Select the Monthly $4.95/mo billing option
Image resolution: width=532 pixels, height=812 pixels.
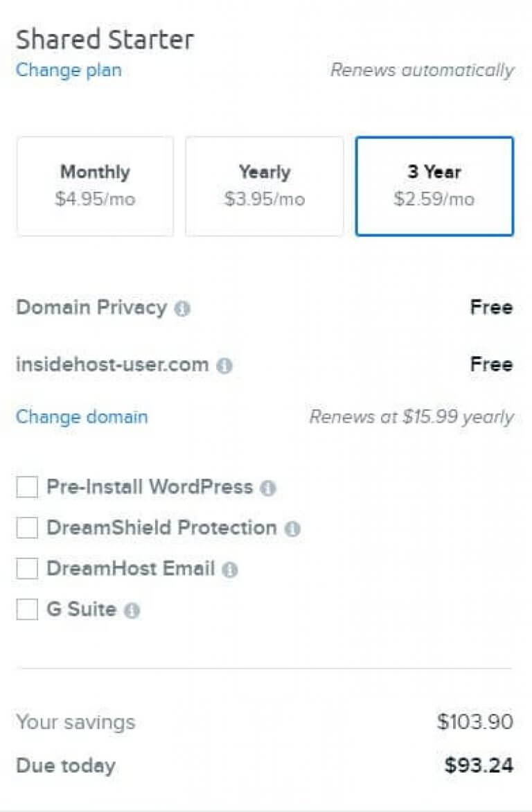pyautogui.click(x=94, y=185)
